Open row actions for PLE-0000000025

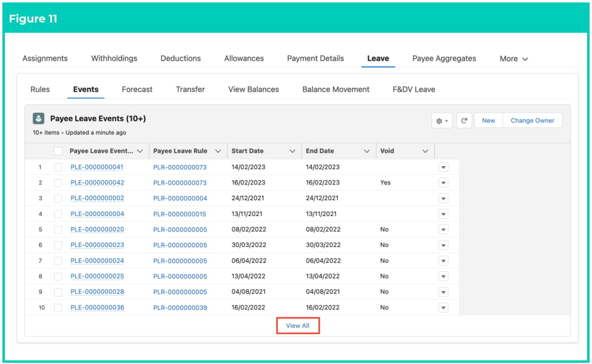pyautogui.click(x=443, y=277)
